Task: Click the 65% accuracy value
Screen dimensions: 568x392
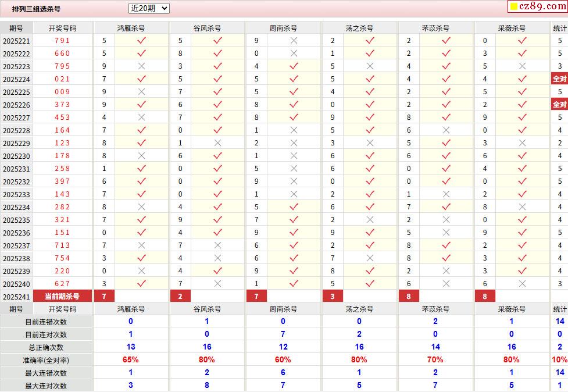Action: pyautogui.click(x=131, y=359)
